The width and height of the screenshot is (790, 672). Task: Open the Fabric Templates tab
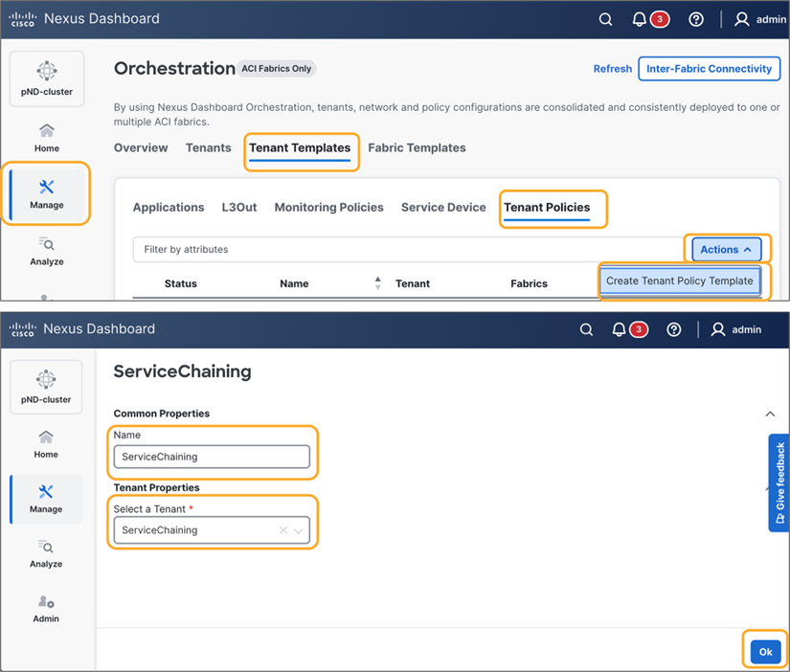(417, 147)
